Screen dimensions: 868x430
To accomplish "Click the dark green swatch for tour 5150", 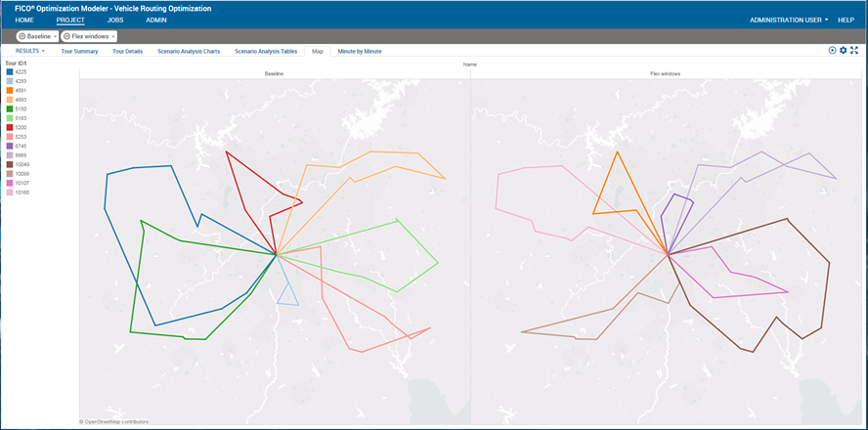I will (x=10, y=108).
